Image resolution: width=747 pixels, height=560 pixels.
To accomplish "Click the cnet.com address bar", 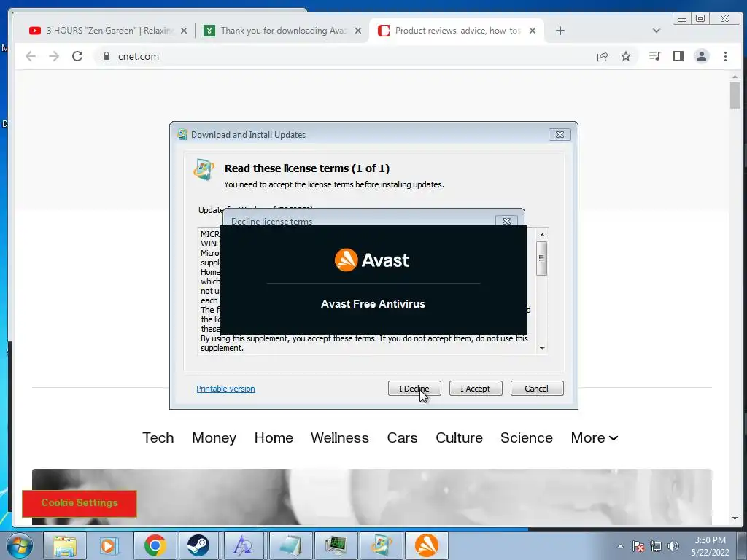I will [x=343, y=56].
